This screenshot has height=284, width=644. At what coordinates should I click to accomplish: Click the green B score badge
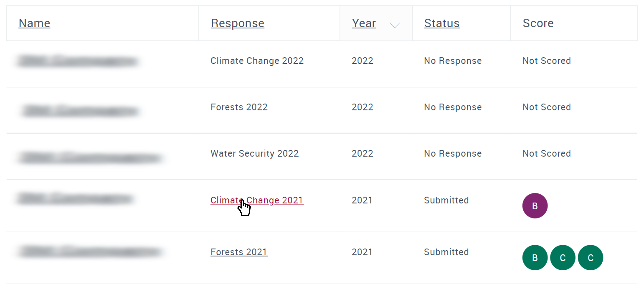[x=535, y=258]
